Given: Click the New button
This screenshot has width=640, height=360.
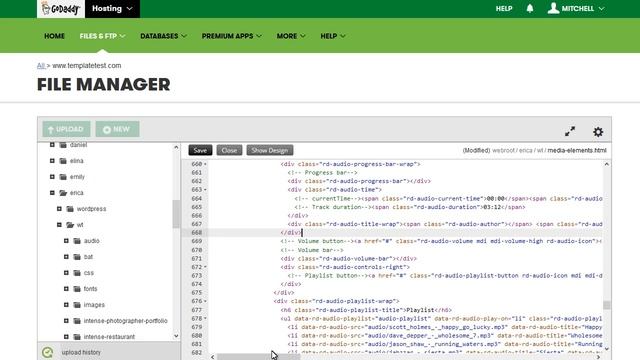Looking at the screenshot, I should 118,129.
